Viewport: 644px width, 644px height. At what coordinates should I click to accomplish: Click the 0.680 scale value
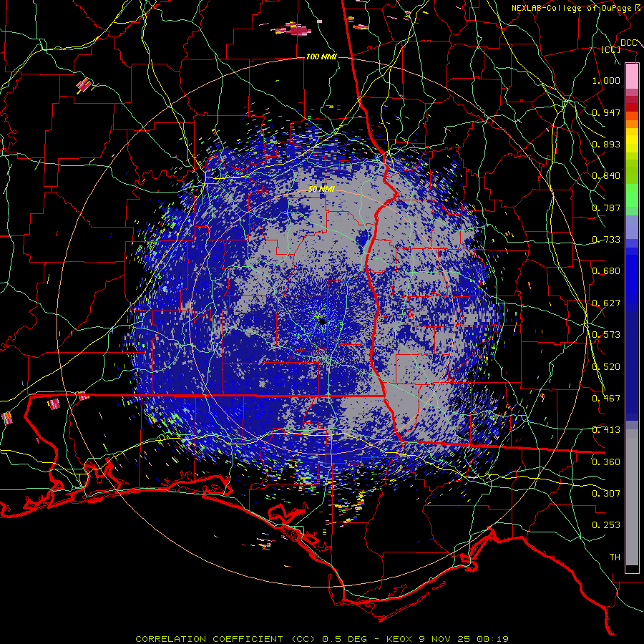coord(606,271)
